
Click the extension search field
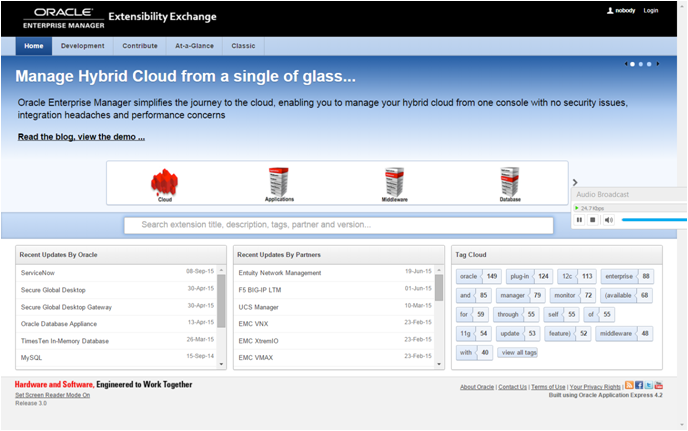(338, 225)
